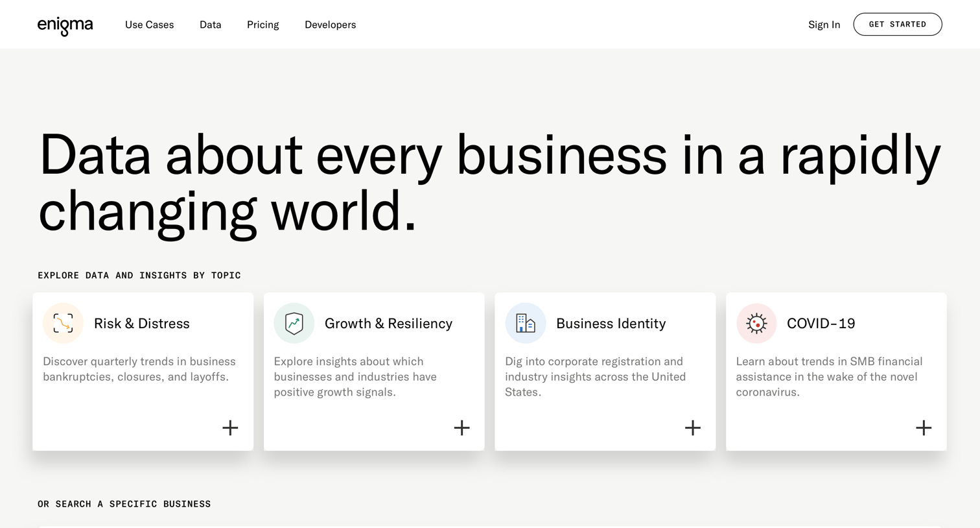Screen dimensions: 980x528
Task: Click the 'Learn about trends in SMB' description
Action: [829, 377]
